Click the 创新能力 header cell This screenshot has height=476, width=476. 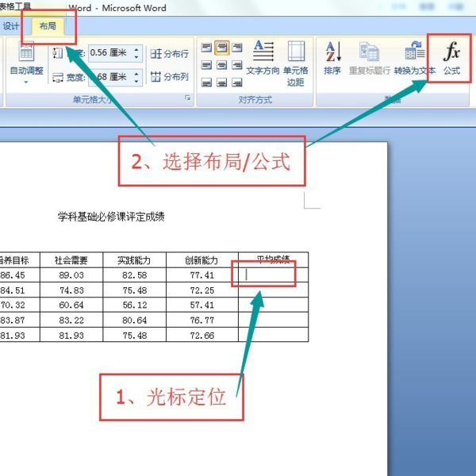pyautogui.click(x=202, y=260)
